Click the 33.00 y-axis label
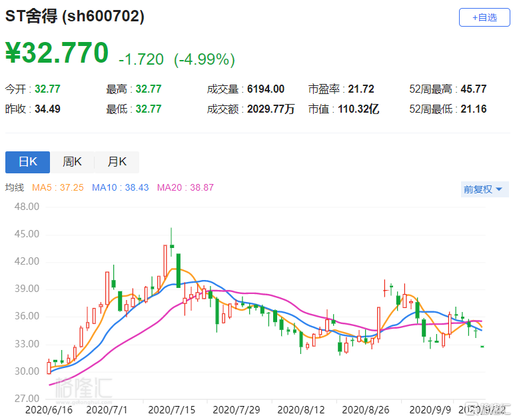 (27, 344)
